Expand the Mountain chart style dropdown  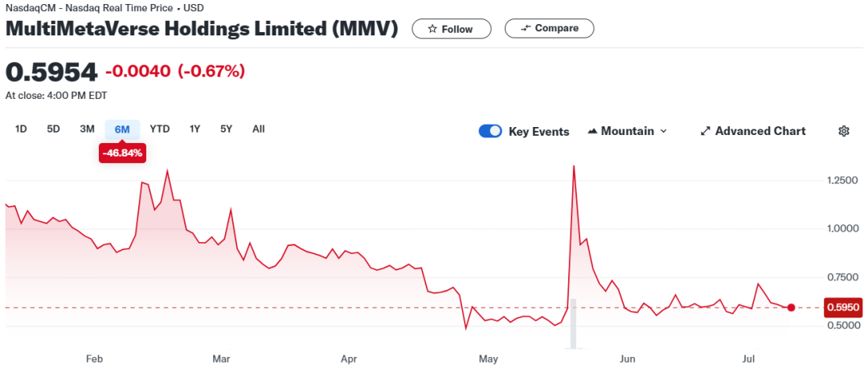click(x=664, y=131)
